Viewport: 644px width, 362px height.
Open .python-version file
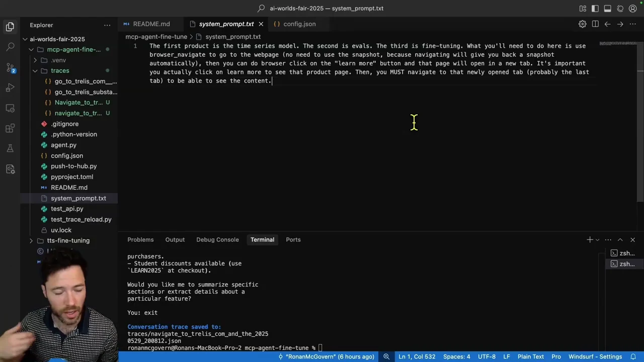pyautogui.click(x=73, y=135)
